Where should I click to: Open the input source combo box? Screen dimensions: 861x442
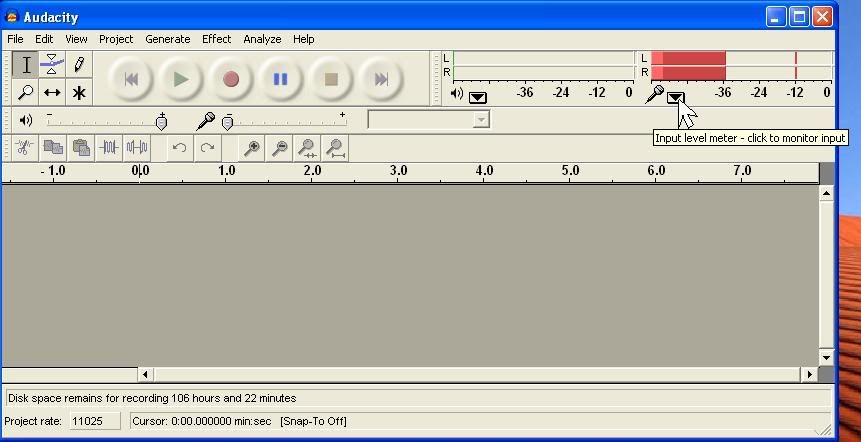pos(428,120)
